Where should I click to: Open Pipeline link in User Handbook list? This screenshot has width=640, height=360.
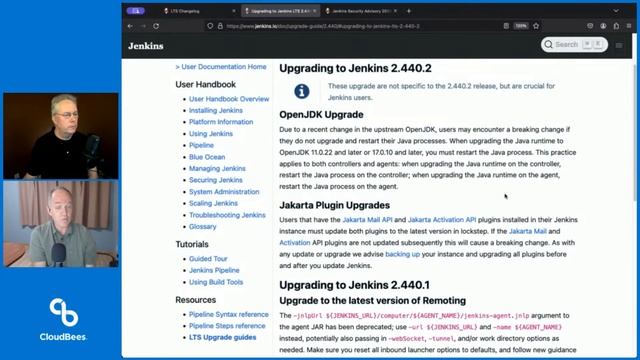[201, 145]
